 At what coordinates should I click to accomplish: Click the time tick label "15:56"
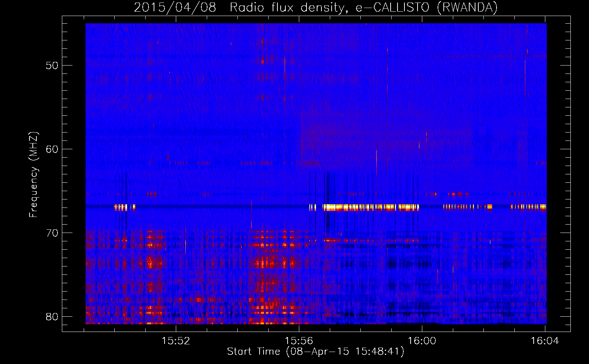pyautogui.click(x=299, y=341)
